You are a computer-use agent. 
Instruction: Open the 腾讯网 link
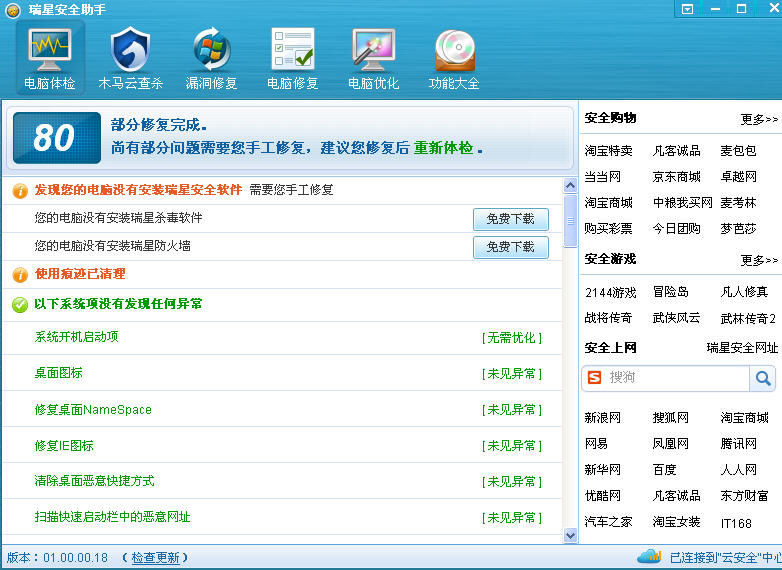coord(738,443)
